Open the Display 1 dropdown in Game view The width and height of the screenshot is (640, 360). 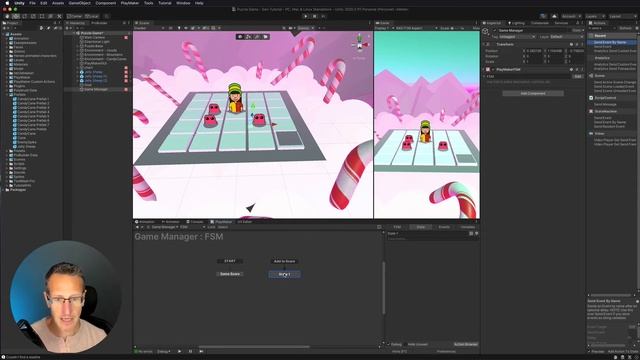click(383, 28)
